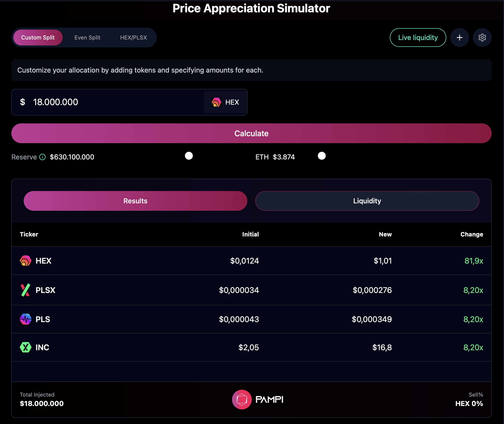Click the Reserve value $630.100.000
504x424 pixels.
pyautogui.click(x=72, y=157)
